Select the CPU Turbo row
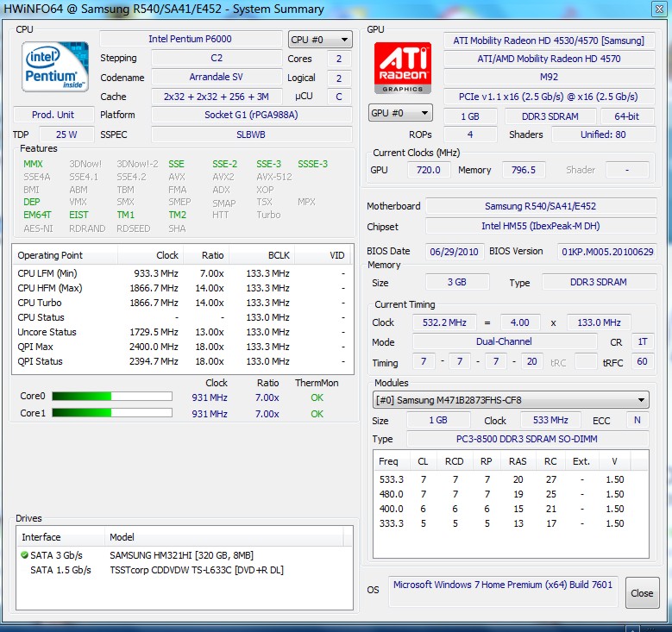Screen dimensions: 672x632 coord(182,303)
